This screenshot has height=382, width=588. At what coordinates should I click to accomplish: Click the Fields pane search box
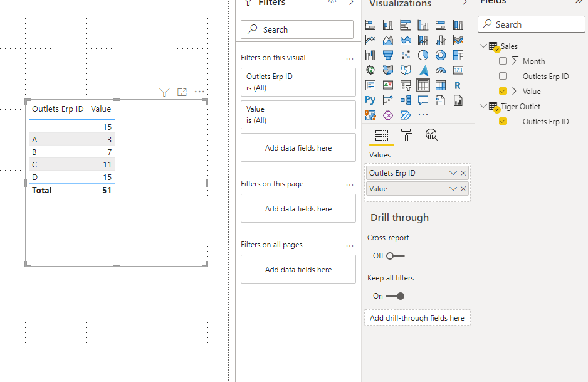(x=532, y=24)
